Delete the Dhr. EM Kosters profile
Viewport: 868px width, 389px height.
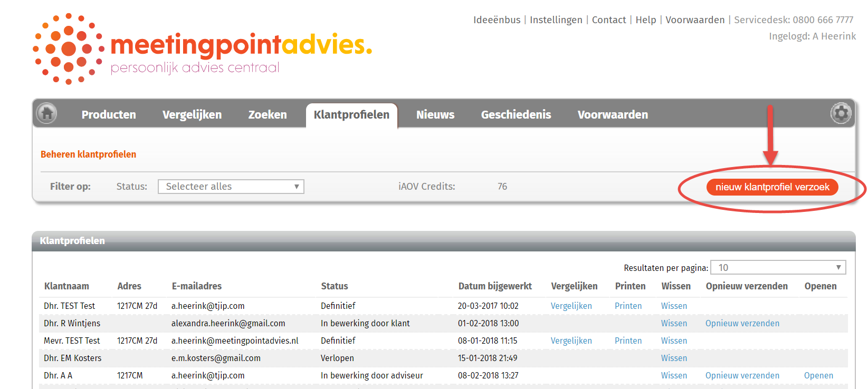coord(674,358)
